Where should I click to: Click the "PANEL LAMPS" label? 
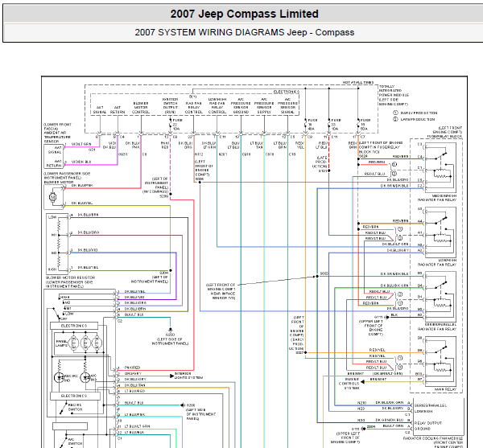coord(62,343)
